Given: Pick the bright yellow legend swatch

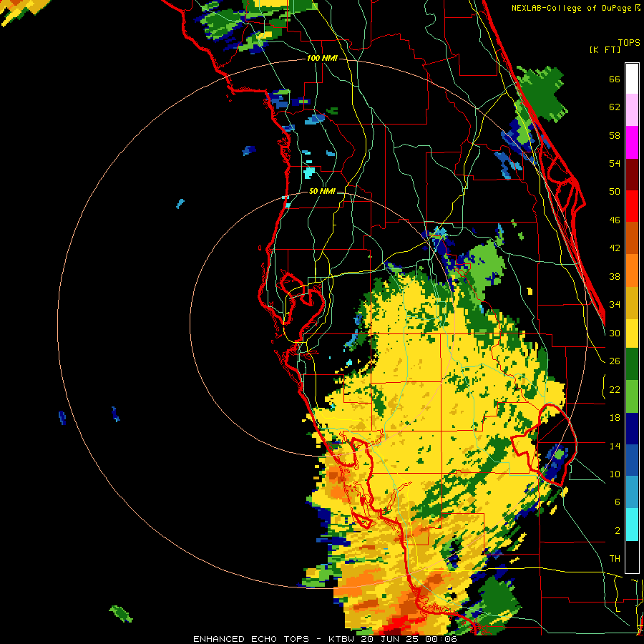Looking at the screenshot, I should (x=632, y=333).
